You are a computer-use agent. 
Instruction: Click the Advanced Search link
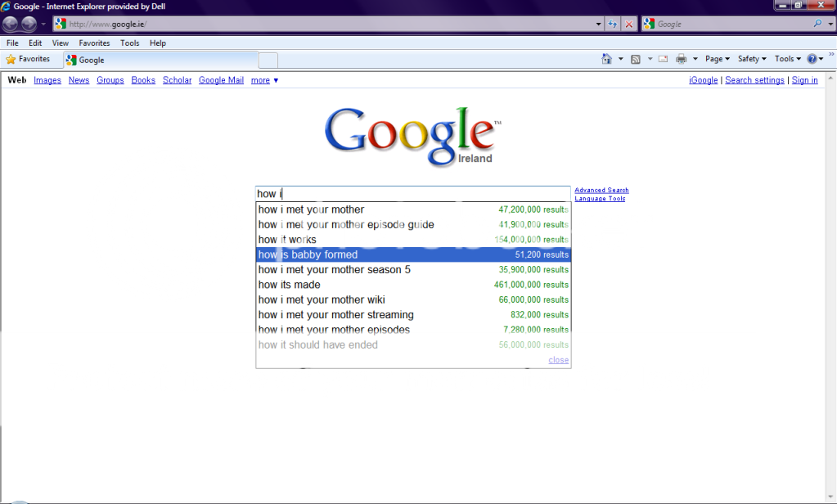tap(601, 190)
